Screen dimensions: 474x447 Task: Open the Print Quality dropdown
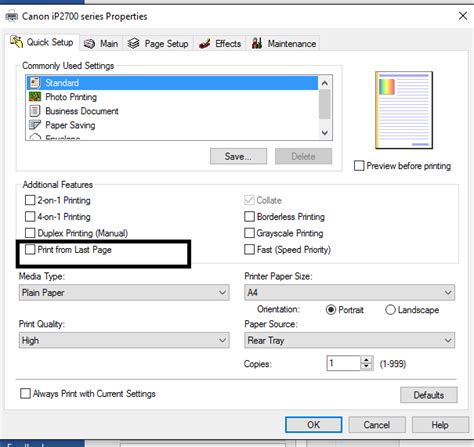click(x=124, y=340)
